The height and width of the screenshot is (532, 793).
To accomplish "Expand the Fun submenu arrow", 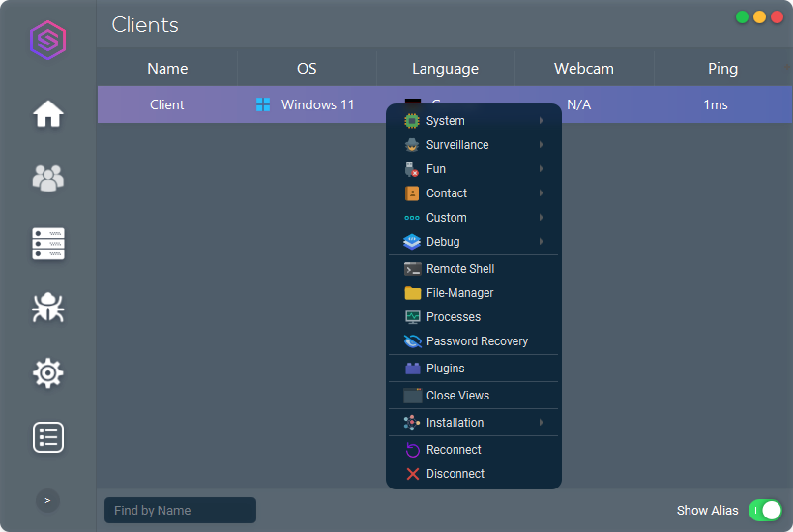I will click(542, 169).
